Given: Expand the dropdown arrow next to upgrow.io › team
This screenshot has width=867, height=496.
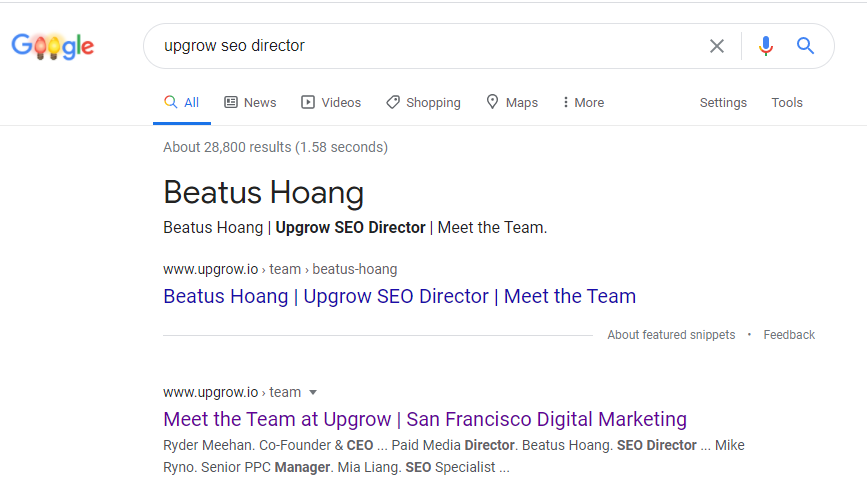Looking at the screenshot, I should (313, 393).
